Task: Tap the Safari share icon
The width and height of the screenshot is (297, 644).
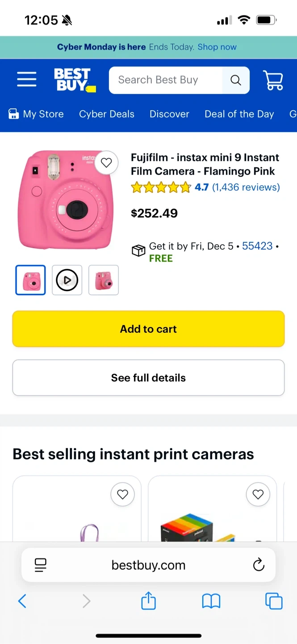Action: click(148, 601)
